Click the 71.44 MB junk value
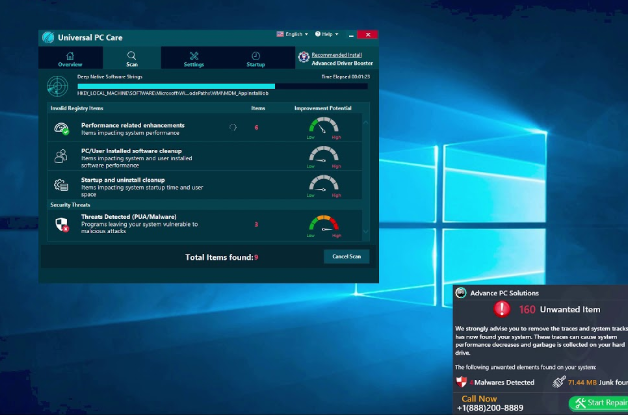628x415 pixels. click(x=582, y=383)
